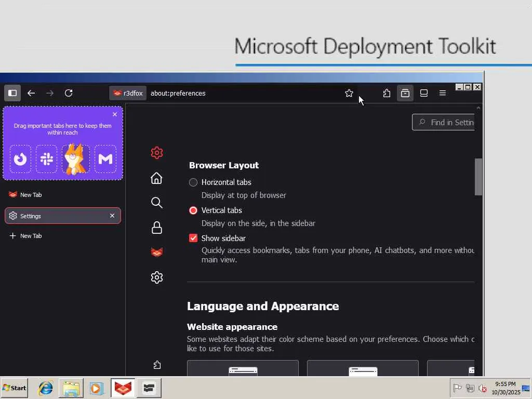Click the r3dfox identity badge in the address bar

point(128,94)
